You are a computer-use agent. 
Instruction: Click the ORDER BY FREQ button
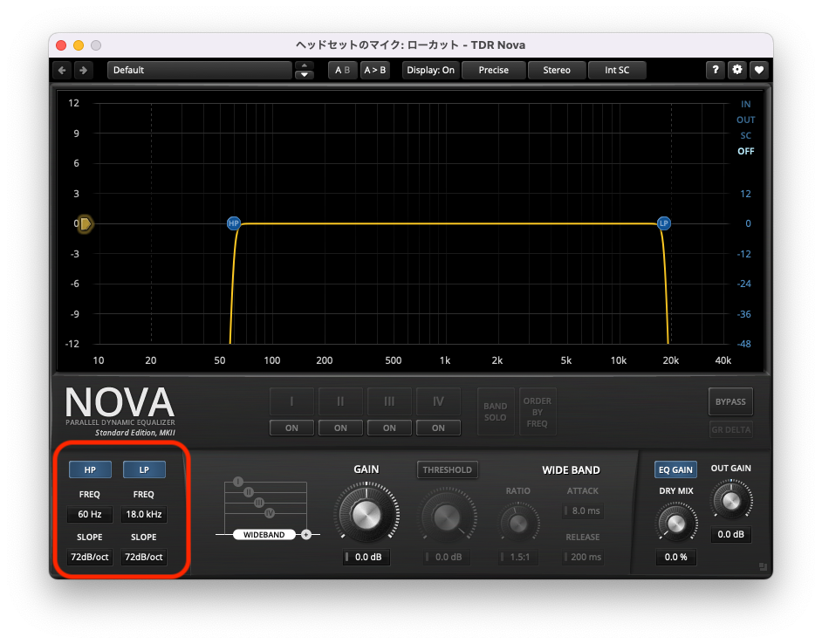coord(538,412)
